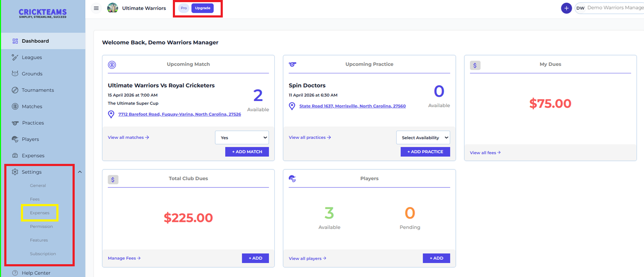Open the Help Center
The image size is (644, 277).
coord(36,273)
